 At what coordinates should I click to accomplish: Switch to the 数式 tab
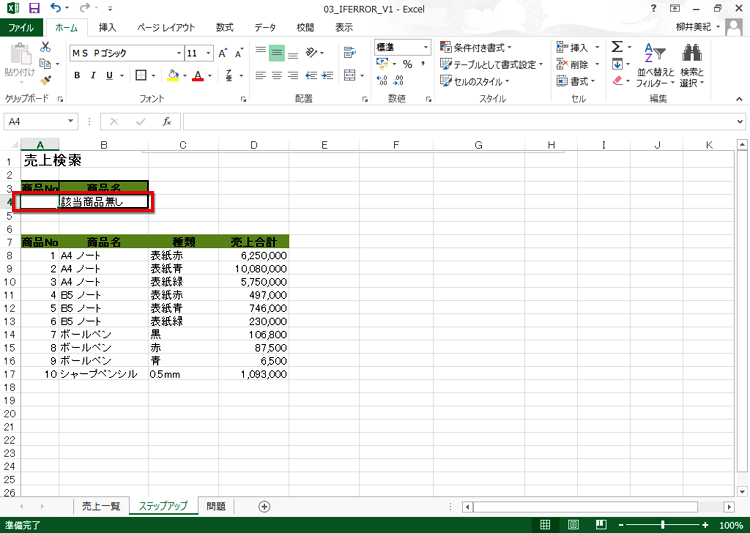224,27
